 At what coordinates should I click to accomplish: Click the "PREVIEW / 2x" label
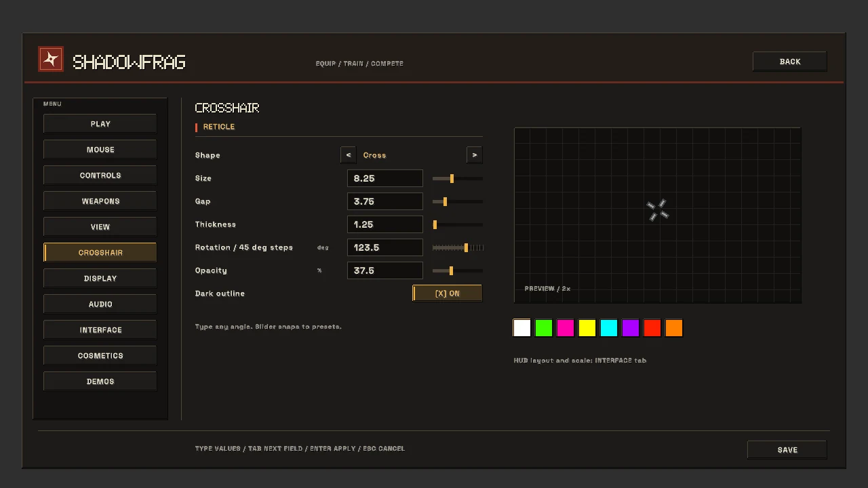[x=547, y=289]
